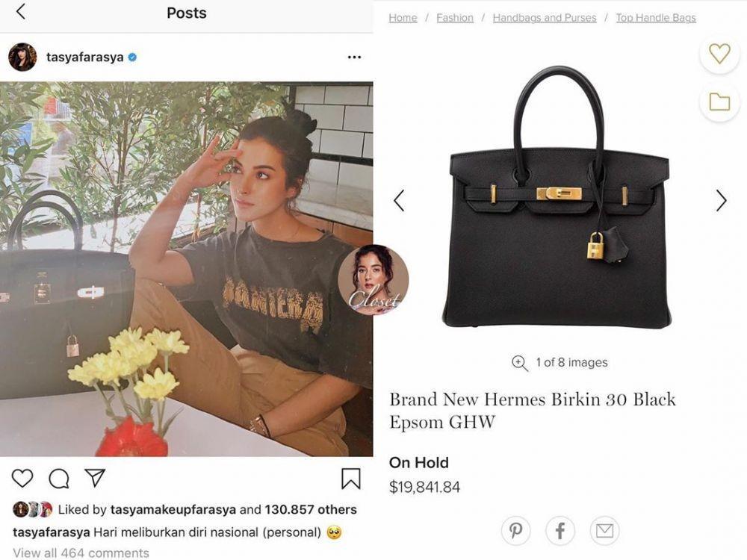Like the post with heart icon
This screenshot has width=747, height=560.
[22, 478]
